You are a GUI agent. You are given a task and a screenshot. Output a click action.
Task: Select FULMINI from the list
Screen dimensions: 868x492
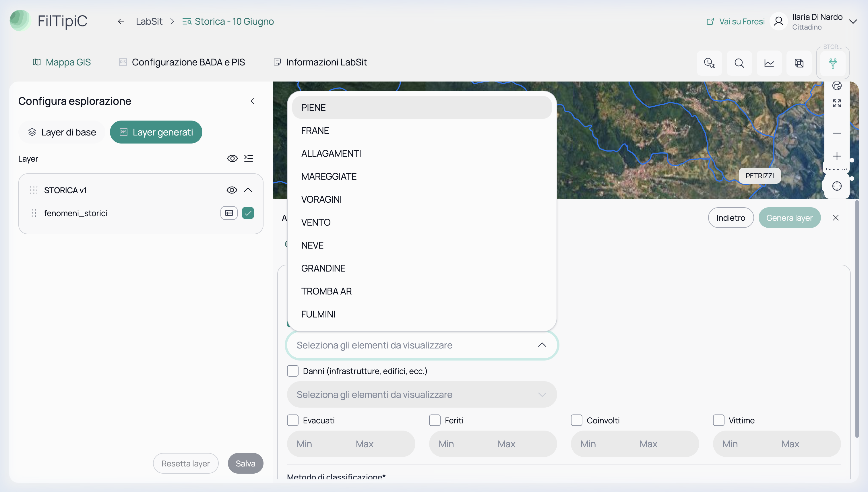[422, 314]
